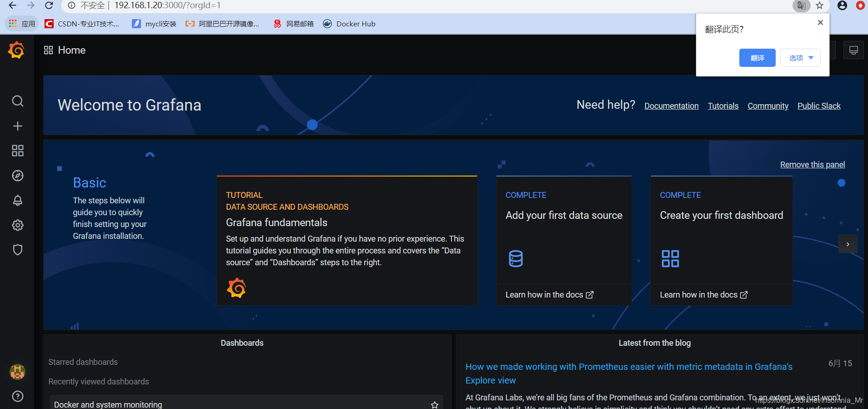
Task: Click the Dashboards panel heading
Action: point(242,343)
